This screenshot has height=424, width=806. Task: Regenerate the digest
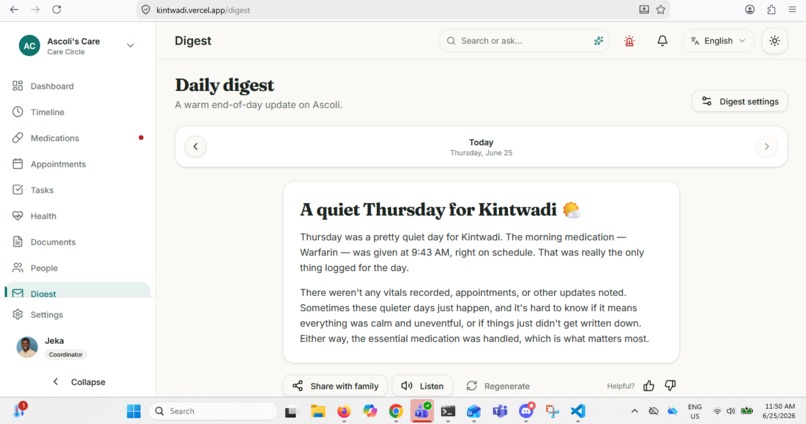tap(498, 386)
